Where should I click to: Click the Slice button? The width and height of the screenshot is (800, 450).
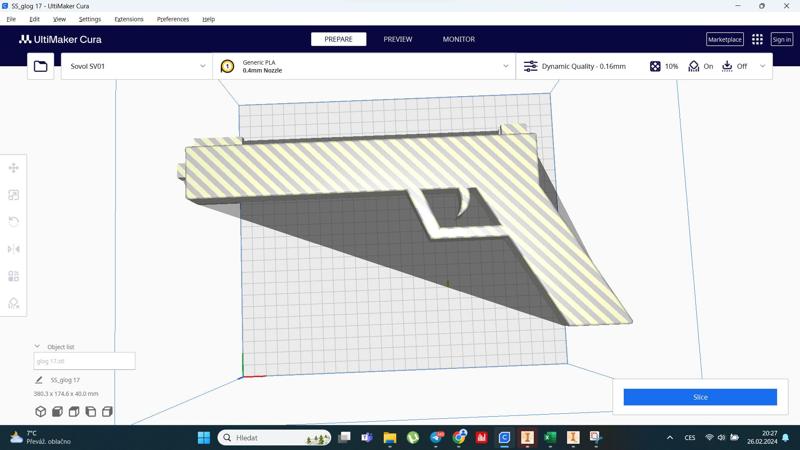[700, 397]
